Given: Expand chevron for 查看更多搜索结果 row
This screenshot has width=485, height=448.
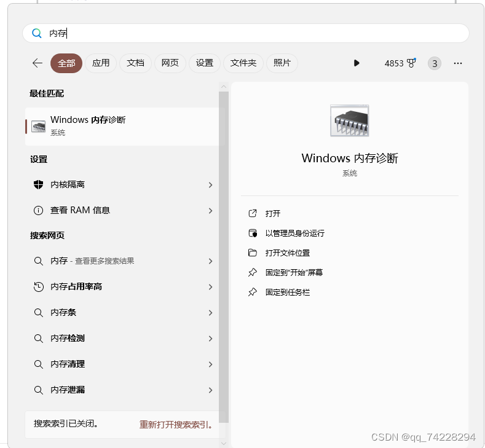Looking at the screenshot, I should tap(211, 261).
